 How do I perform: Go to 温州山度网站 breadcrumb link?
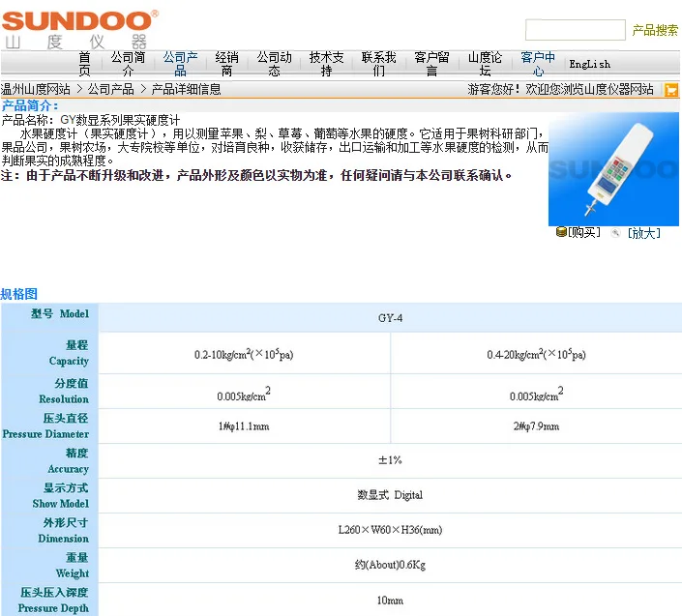coord(35,89)
